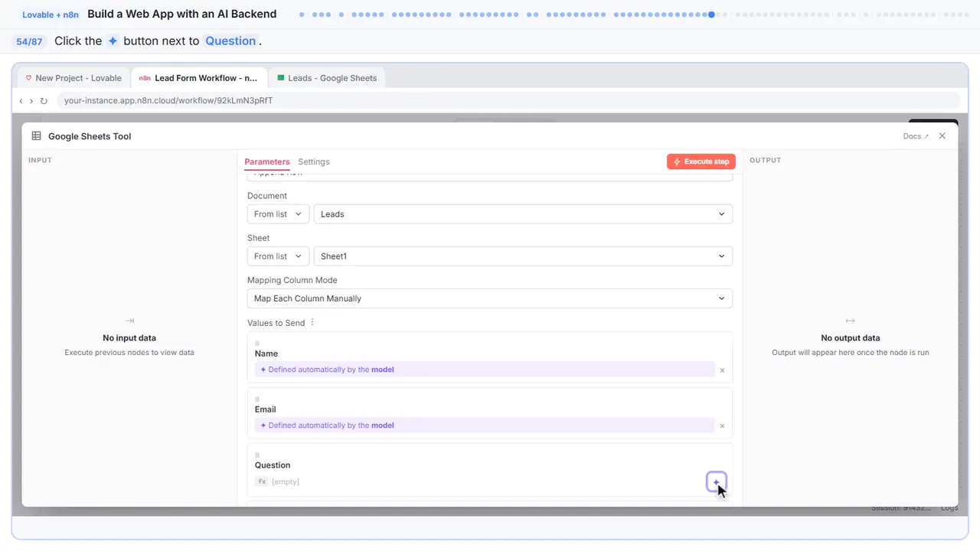Switch to the Parameters tab

tap(267, 162)
